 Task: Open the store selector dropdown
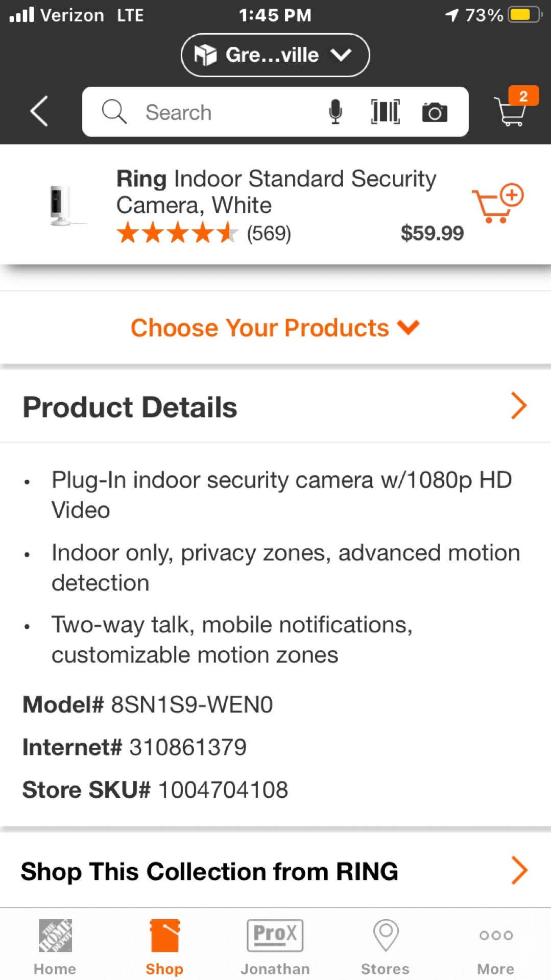tap(275, 55)
